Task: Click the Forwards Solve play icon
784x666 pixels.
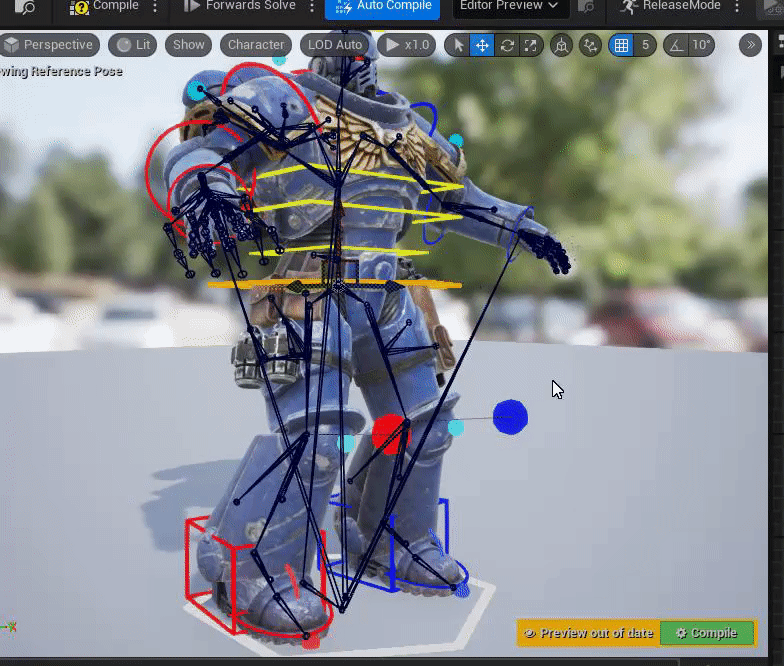Action: pyautogui.click(x=192, y=6)
